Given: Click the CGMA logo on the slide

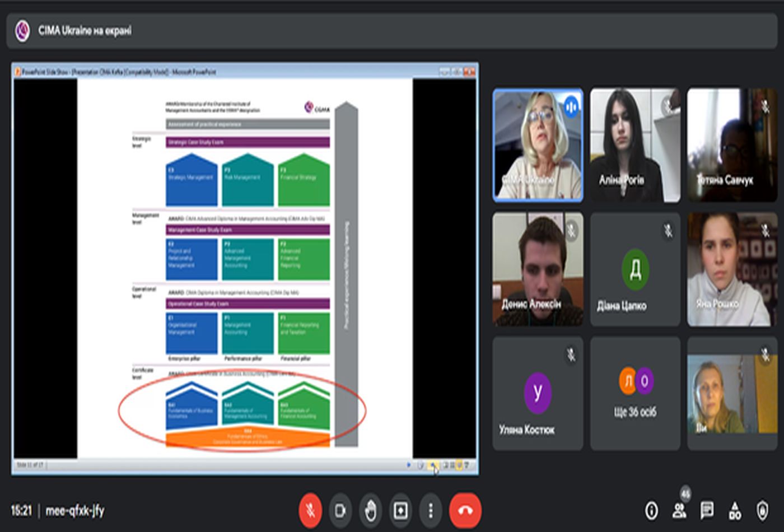Looking at the screenshot, I should coord(317,107).
